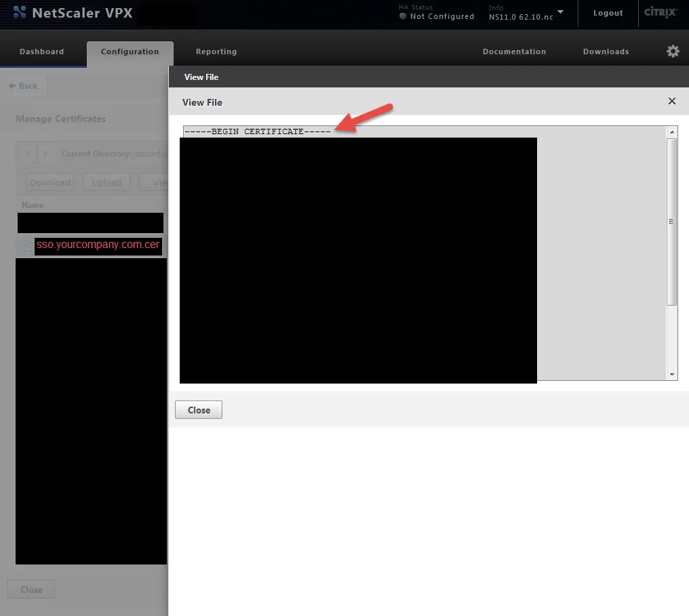Click the Manage Certificates heading

point(60,119)
